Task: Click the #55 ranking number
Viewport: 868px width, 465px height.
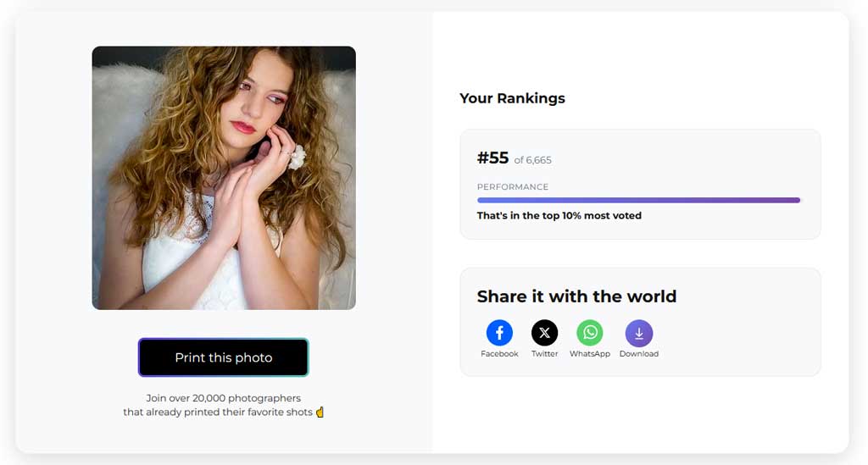Action: (x=492, y=158)
